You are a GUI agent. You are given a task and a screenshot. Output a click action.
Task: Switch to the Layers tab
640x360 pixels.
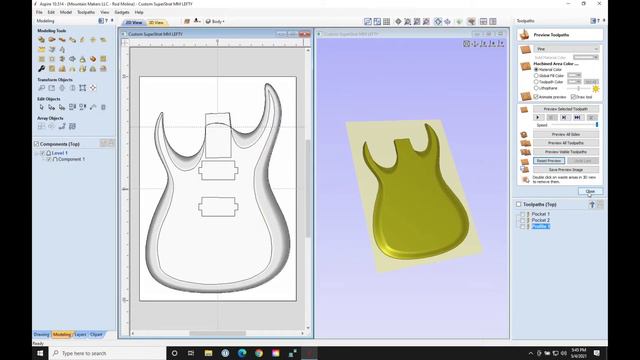(x=80, y=334)
